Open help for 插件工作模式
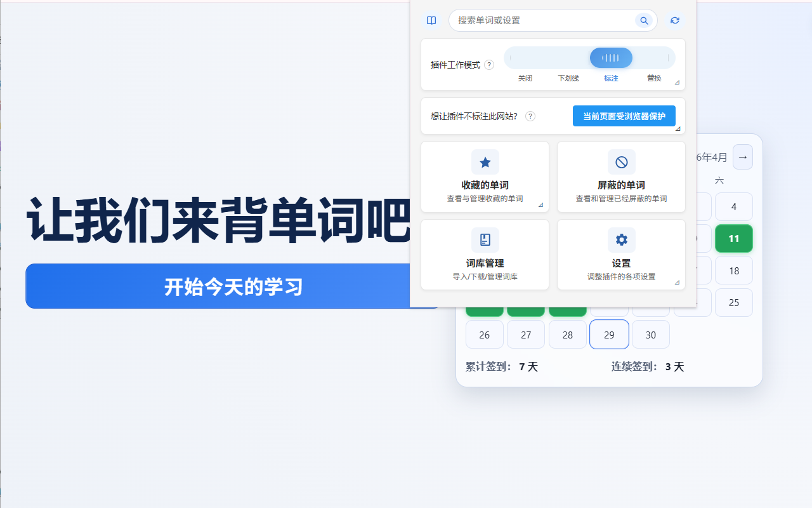Screen dimensions: 812x508 point(489,65)
